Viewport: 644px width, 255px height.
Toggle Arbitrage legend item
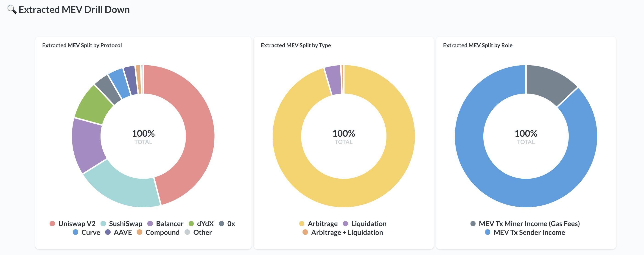(x=319, y=224)
